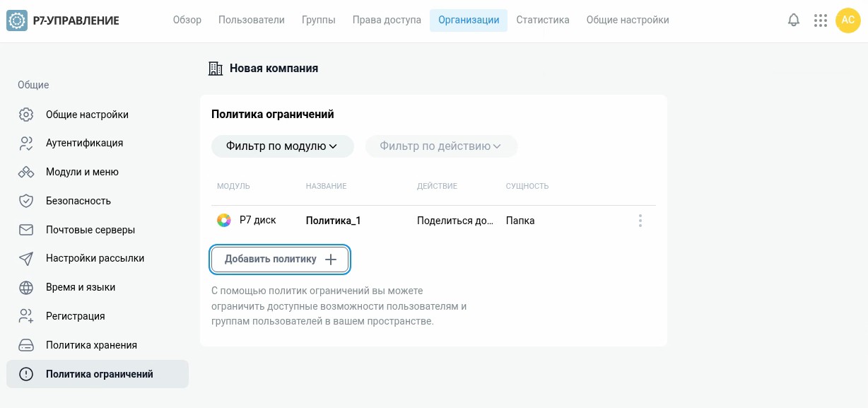Switch to the Пользователи tab
Image resolution: width=868 pixels, height=408 pixels.
[x=252, y=20]
